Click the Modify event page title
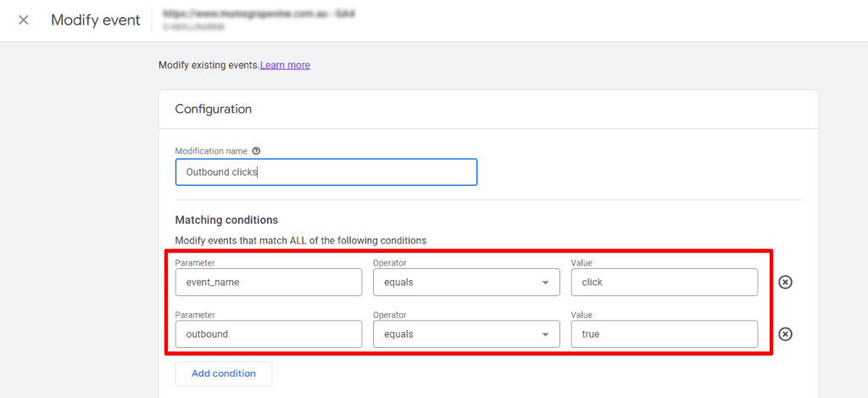868x398 pixels. click(x=96, y=20)
